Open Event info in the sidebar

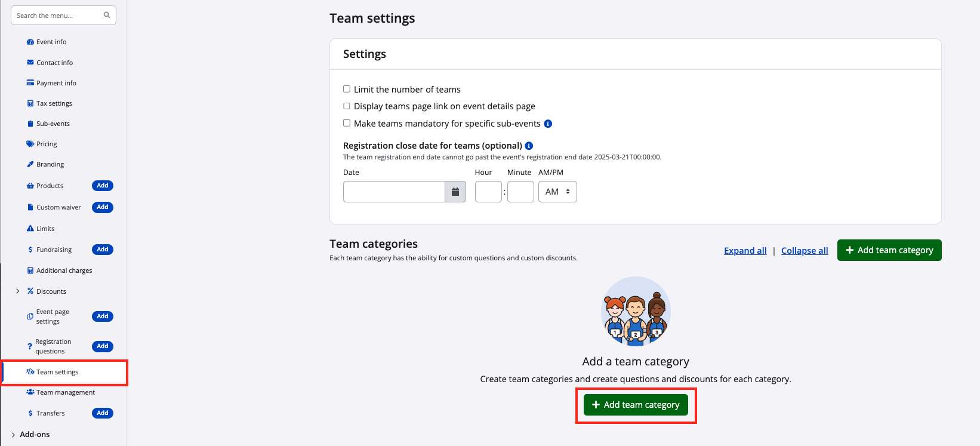tap(51, 42)
